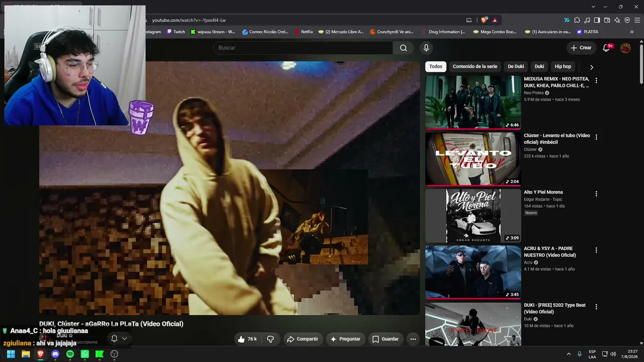
Task: Open options menu for Levanto el tubo video
Action: point(596,137)
